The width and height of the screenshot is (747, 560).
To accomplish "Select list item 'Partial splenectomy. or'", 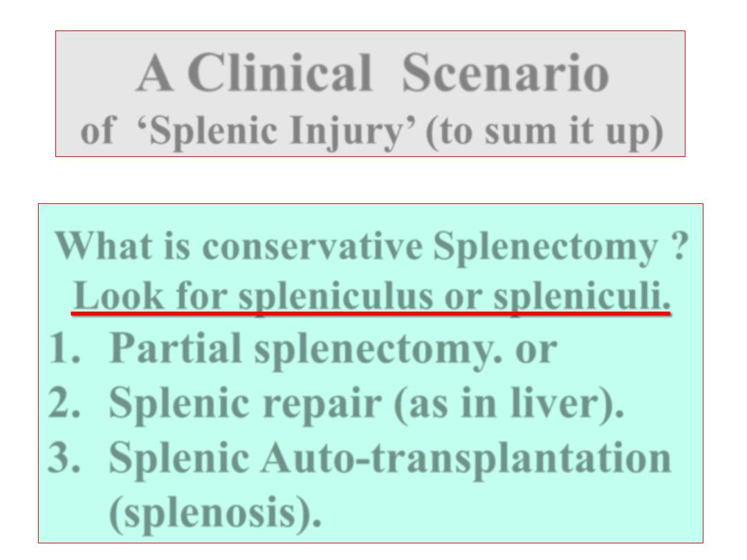I will 333,349.
